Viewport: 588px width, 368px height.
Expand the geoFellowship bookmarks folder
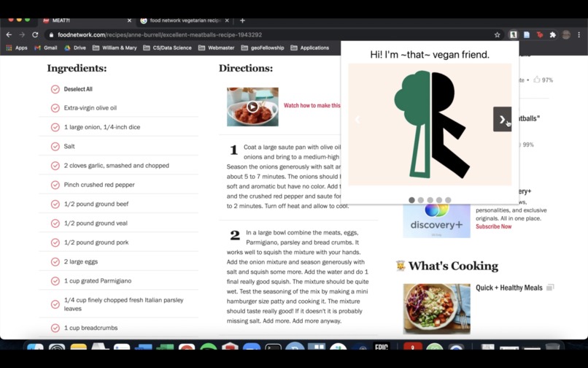(x=263, y=47)
